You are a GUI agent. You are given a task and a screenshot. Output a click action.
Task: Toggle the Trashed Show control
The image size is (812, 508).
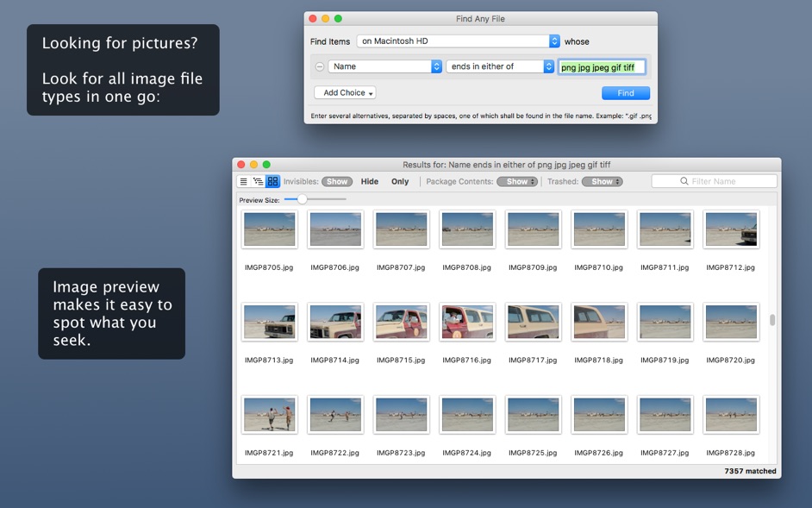click(603, 181)
